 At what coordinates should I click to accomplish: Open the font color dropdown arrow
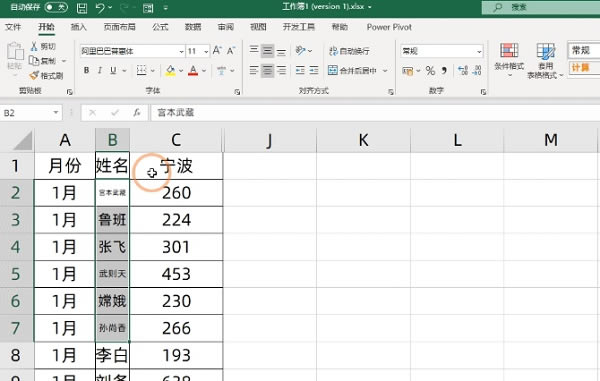(x=204, y=71)
